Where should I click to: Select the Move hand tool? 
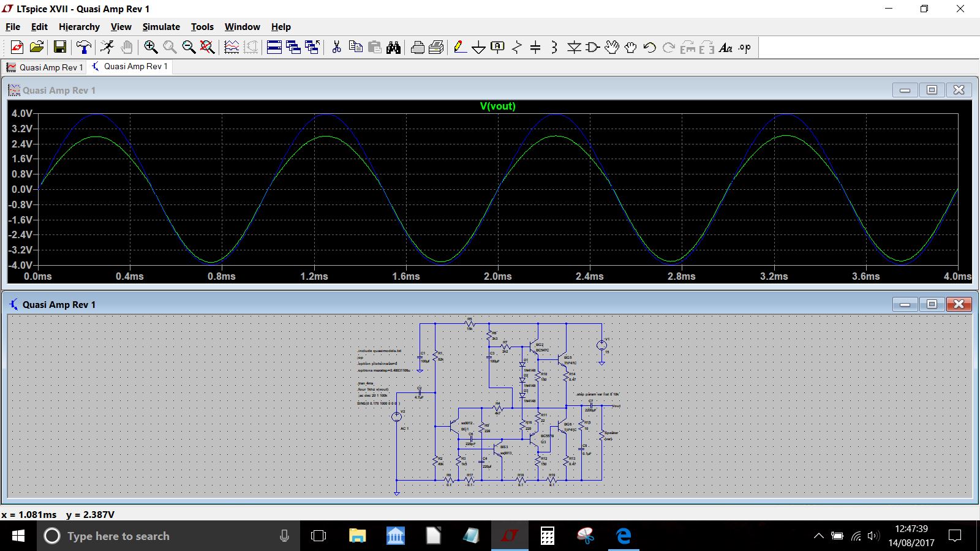click(612, 47)
